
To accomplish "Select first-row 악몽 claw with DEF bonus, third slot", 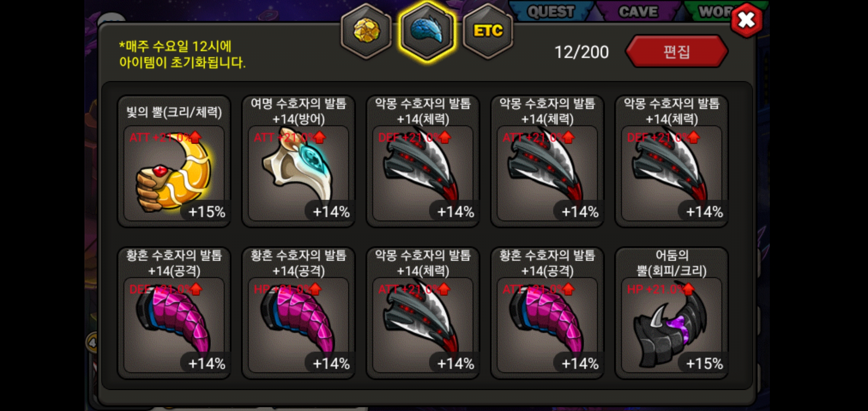I will click(x=423, y=161).
